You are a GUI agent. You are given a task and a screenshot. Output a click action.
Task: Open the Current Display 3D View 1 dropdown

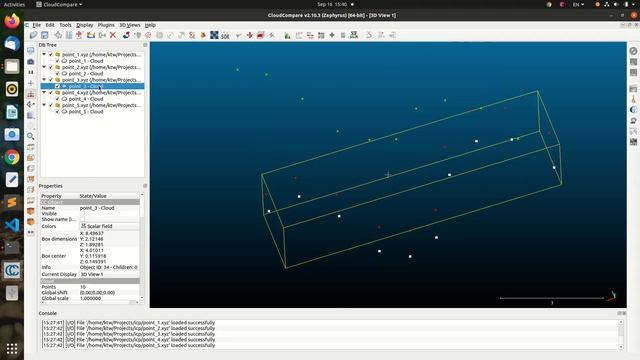109,274
